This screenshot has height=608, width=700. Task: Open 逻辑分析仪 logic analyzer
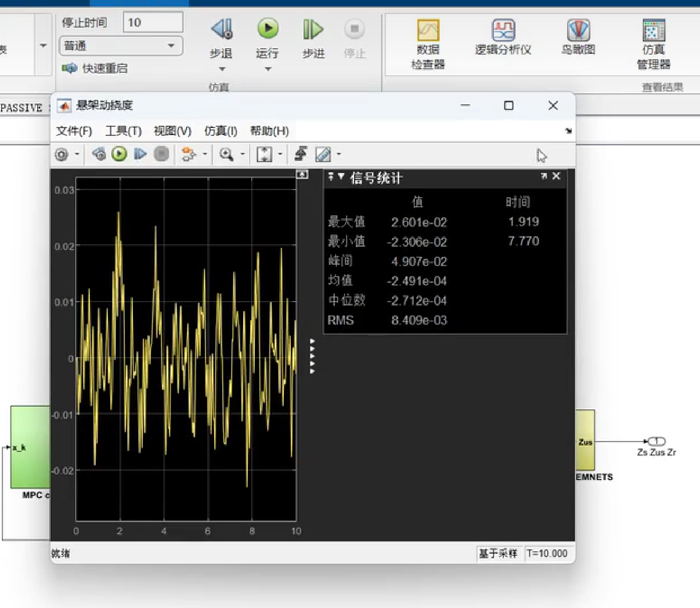[x=503, y=37]
